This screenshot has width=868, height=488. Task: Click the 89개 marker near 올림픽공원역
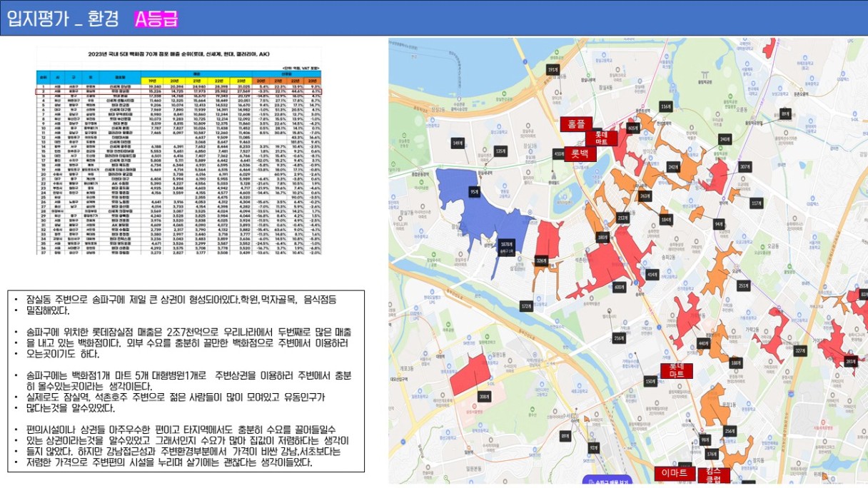(785, 113)
